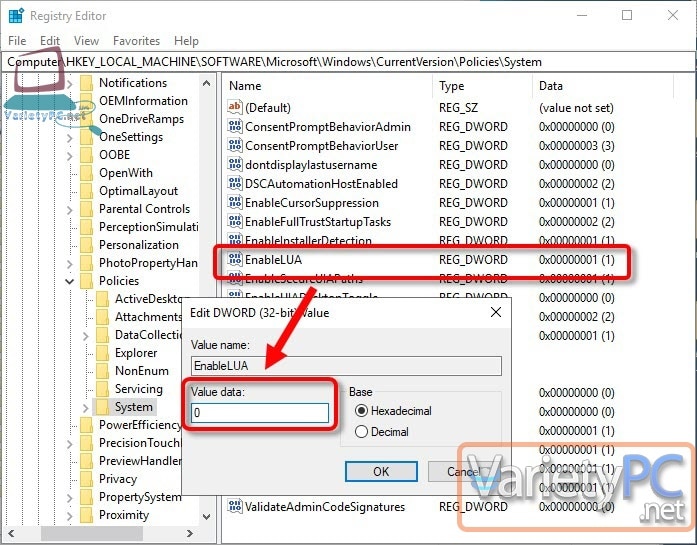Click tree horizontal scroll right arrow
This screenshot has width=697, height=545.
click(190, 533)
